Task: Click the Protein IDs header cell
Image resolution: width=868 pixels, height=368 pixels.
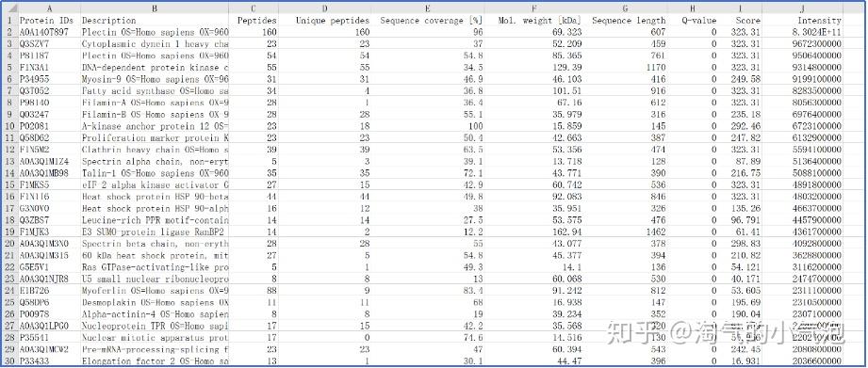Action: [x=49, y=21]
